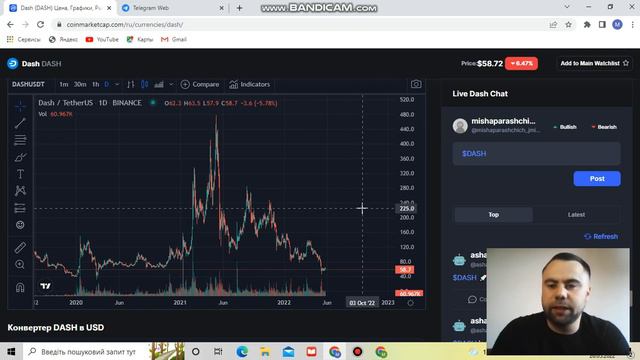Open the Windows Start menu

[11, 351]
